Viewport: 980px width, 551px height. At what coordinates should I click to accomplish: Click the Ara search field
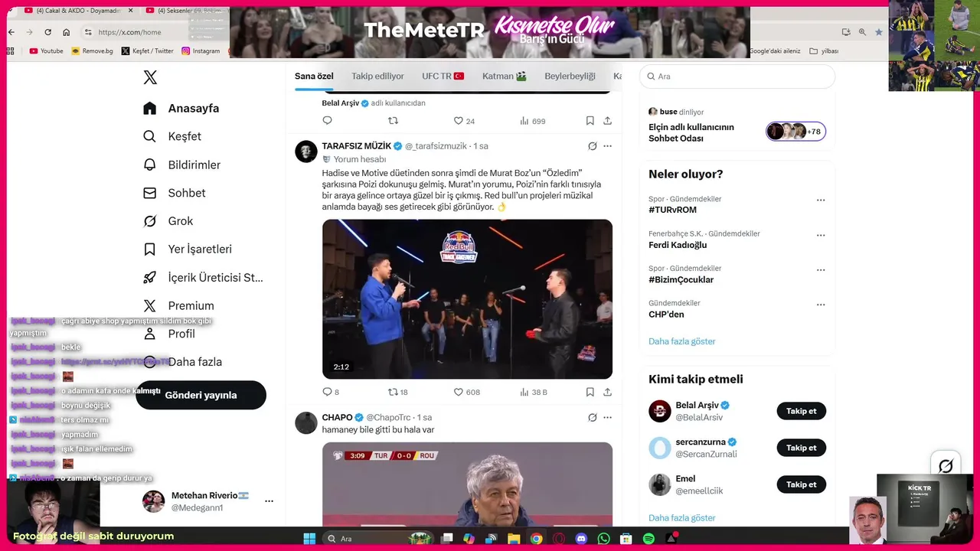coord(737,77)
